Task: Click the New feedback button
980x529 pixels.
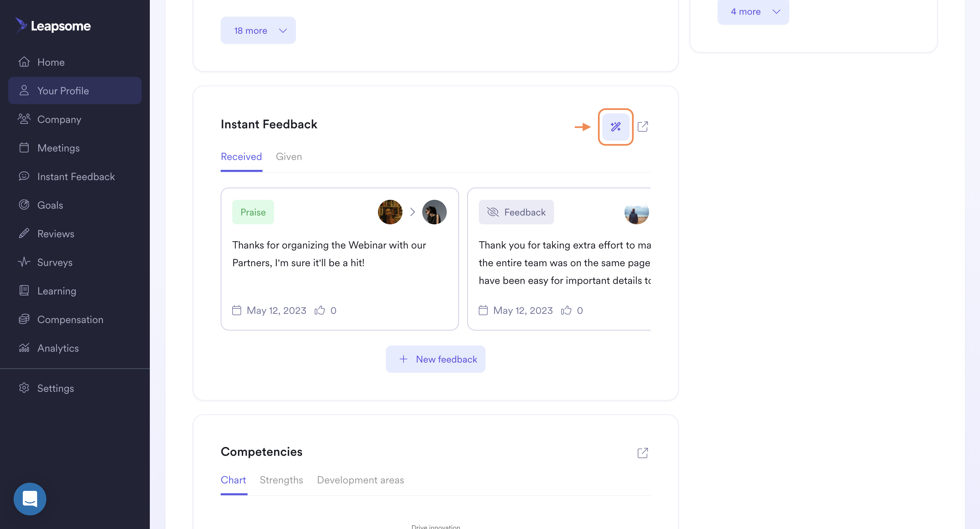Action: 435,359
